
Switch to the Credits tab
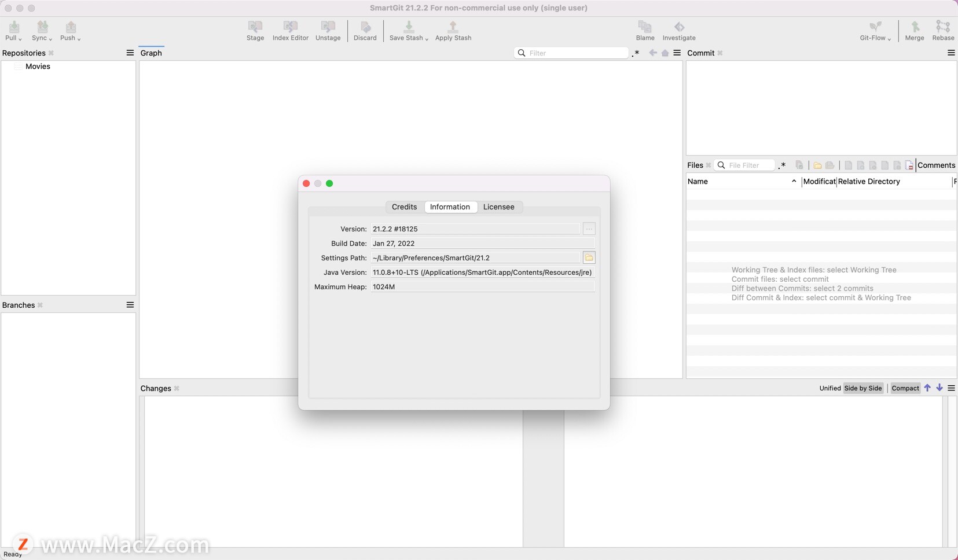pos(404,207)
